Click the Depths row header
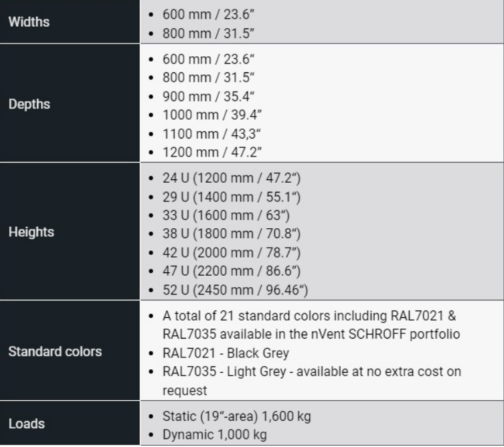The height and width of the screenshot is (447, 504). pyautogui.click(x=29, y=104)
